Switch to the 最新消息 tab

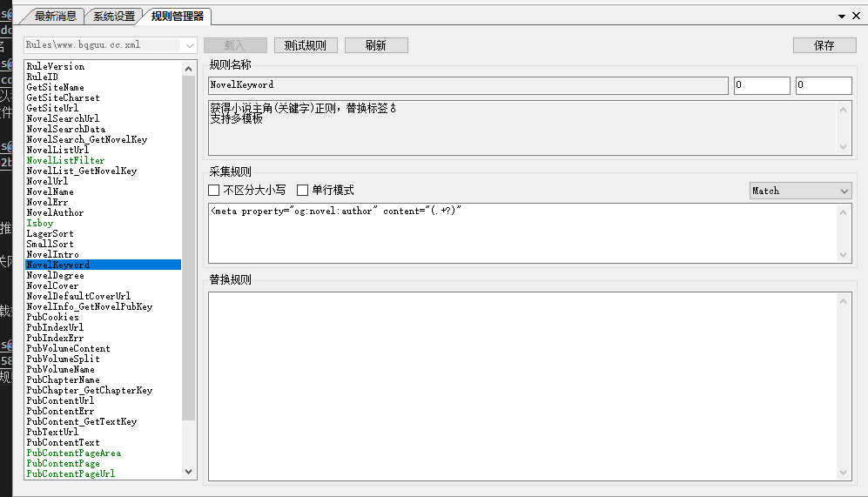coord(55,17)
